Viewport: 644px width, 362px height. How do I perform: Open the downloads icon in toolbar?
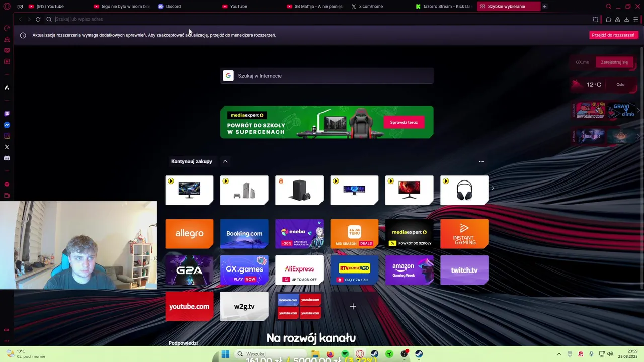pyautogui.click(x=626, y=19)
